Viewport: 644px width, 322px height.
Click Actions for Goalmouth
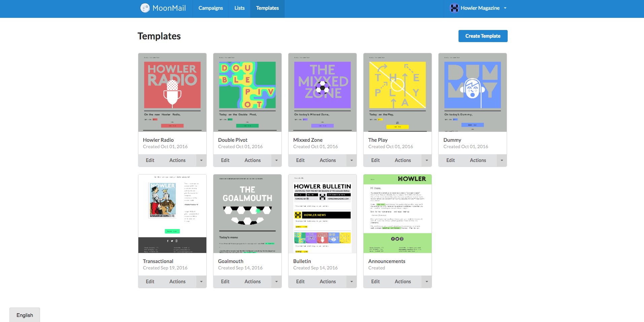coord(252,282)
